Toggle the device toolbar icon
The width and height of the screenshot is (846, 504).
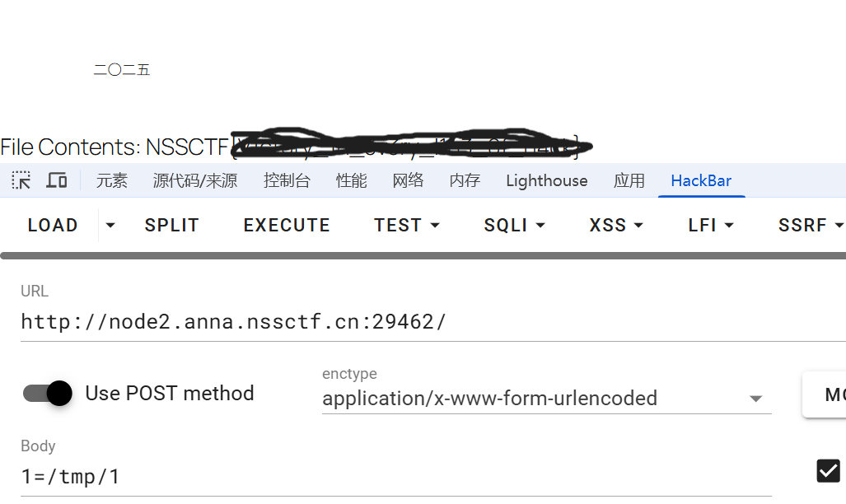point(56,180)
